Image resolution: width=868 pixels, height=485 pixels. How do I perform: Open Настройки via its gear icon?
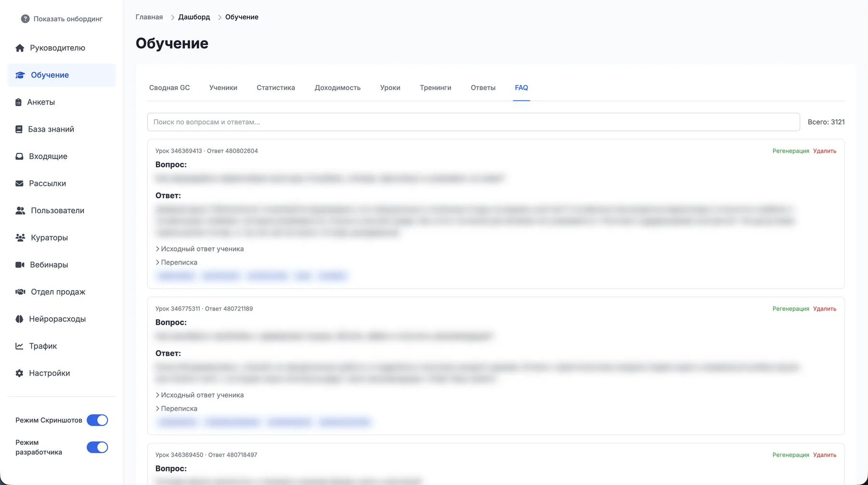[x=19, y=373]
